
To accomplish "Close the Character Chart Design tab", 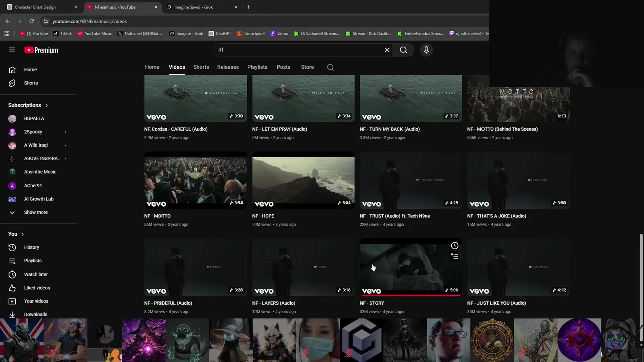I will [x=76, y=7].
